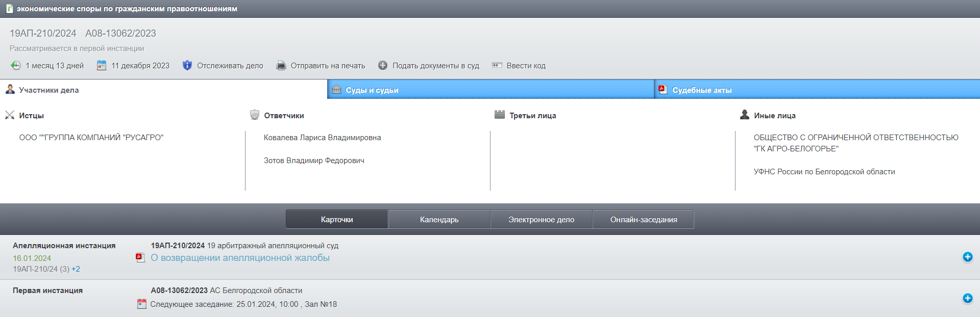The image size is (980, 317).
Task: Click Ввести код link
Action: pos(526,66)
